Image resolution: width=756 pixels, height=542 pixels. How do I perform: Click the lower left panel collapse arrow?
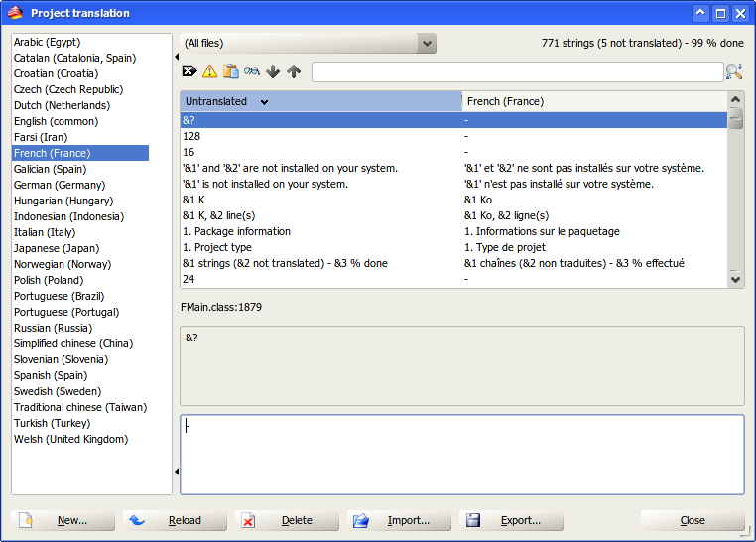[177, 472]
